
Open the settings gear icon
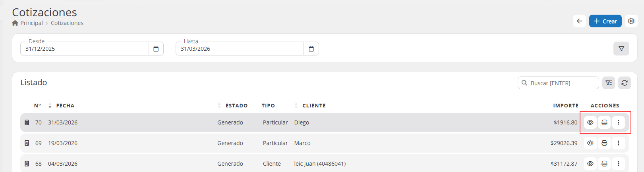(x=631, y=21)
